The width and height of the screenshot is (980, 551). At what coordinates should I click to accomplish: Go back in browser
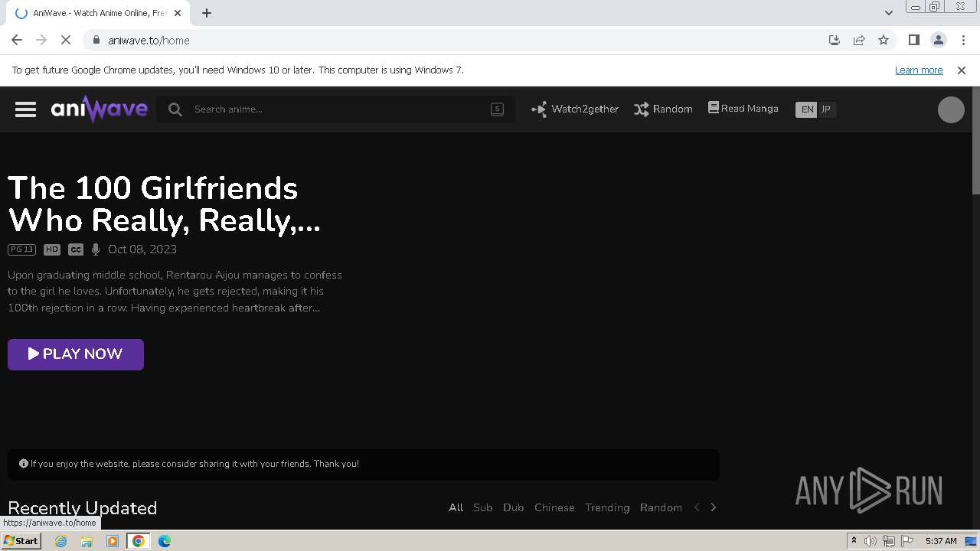(x=17, y=40)
